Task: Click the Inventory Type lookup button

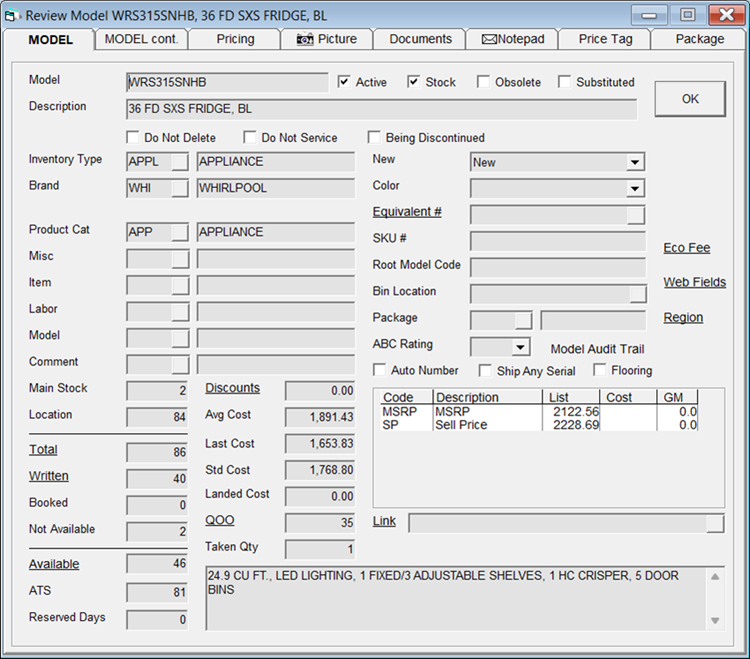Action: tap(179, 162)
